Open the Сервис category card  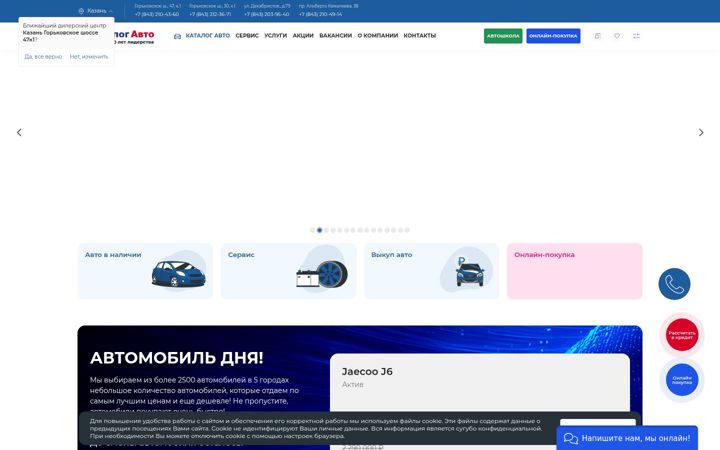point(288,271)
